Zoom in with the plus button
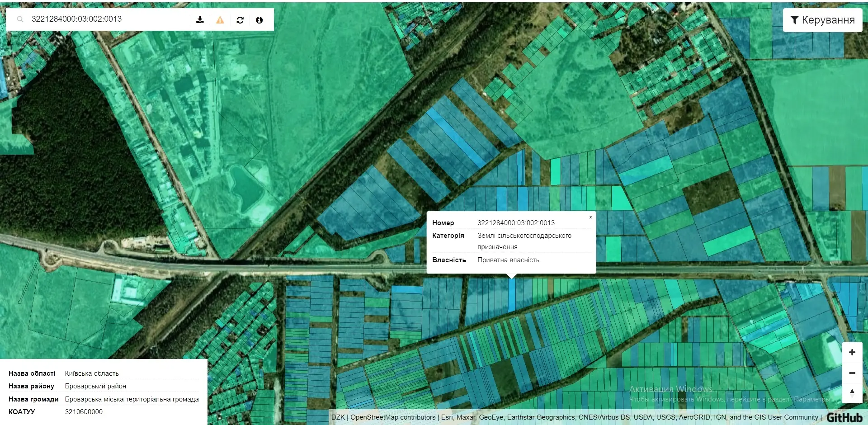Viewport: 868px width, 425px height. (852, 352)
